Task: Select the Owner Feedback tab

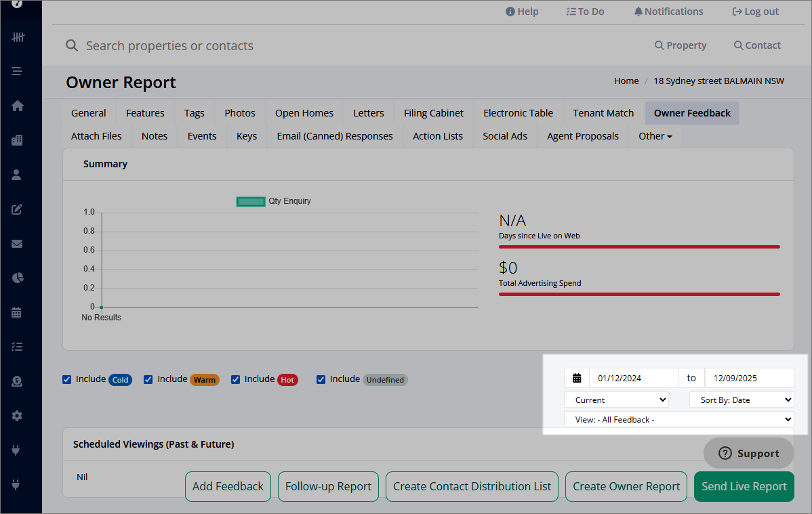Action: click(692, 113)
